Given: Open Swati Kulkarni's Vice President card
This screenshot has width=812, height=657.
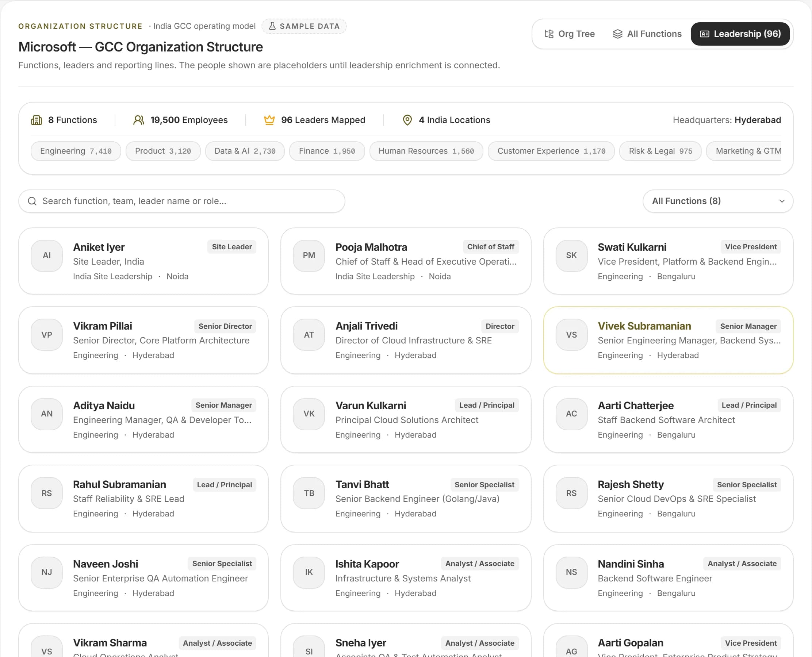Looking at the screenshot, I should (668, 261).
